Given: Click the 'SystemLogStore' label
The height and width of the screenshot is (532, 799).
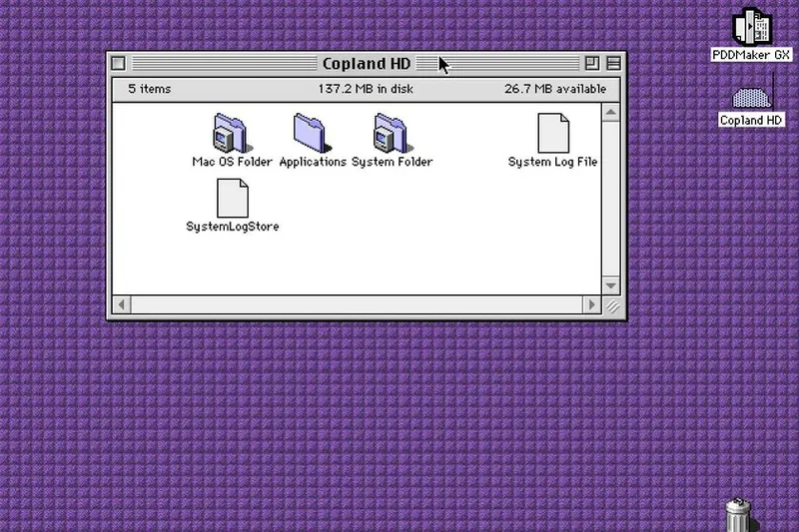Looking at the screenshot, I should coord(233,227).
